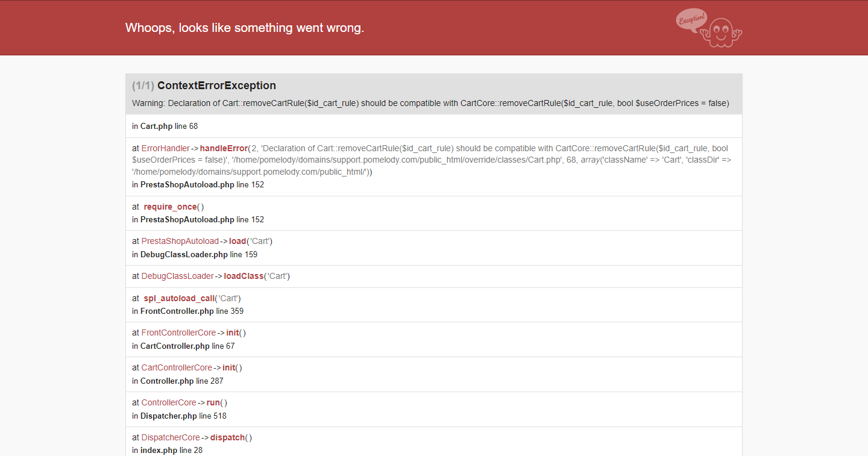This screenshot has width=868, height=456.
Task: Click the CartControllerCore class link
Action: click(x=177, y=367)
